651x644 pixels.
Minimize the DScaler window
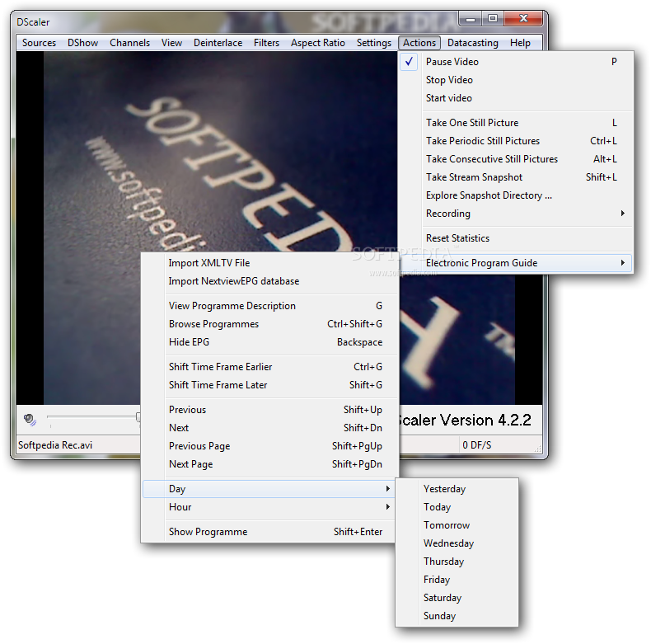[471, 19]
